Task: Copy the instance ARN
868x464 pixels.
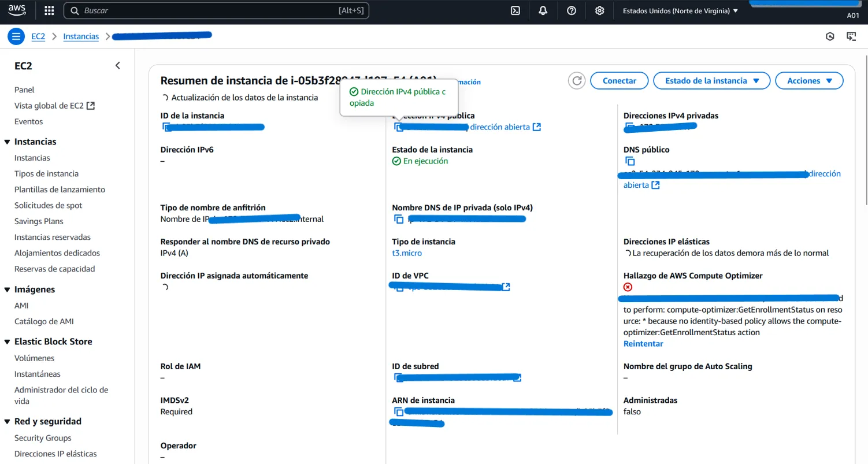Action: [399, 411]
